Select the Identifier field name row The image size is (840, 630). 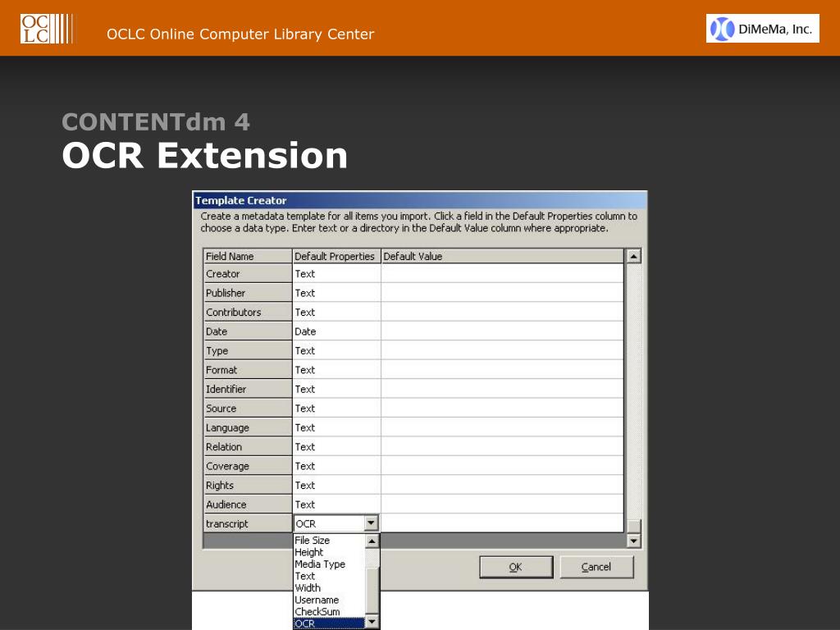coord(248,390)
